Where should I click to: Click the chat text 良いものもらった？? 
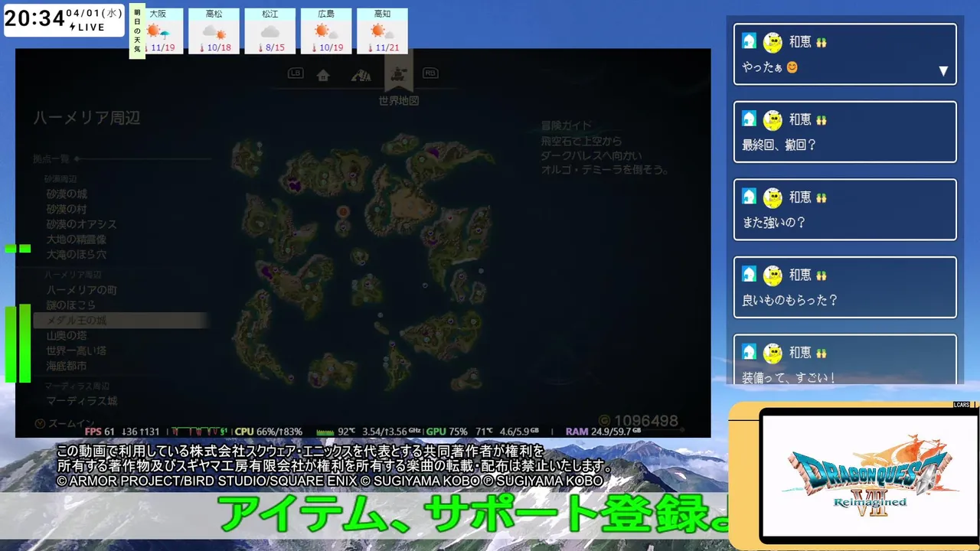coord(790,300)
